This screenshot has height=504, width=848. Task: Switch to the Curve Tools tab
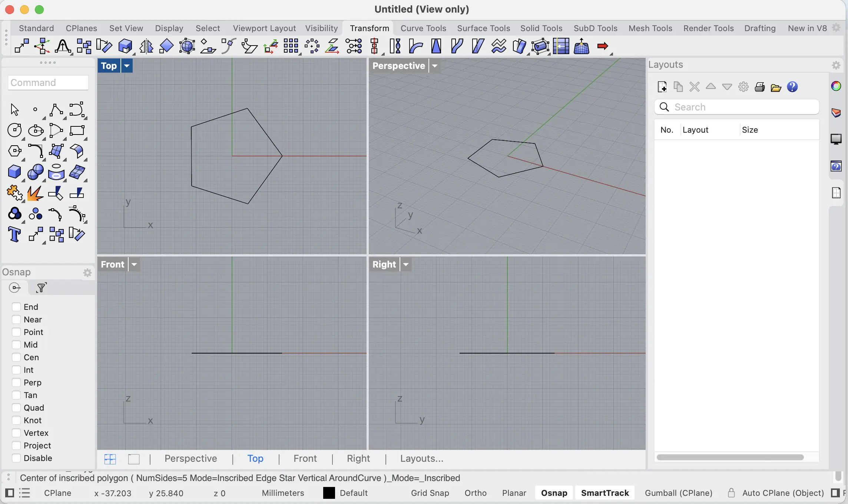tap(423, 28)
